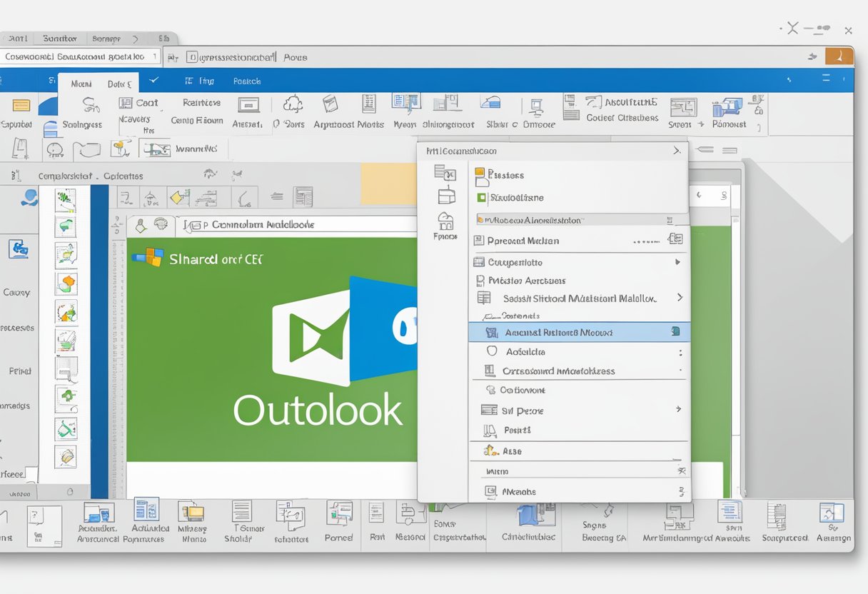Collapse the context menu with the top chevron
The height and width of the screenshot is (594, 868).
click(678, 151)
